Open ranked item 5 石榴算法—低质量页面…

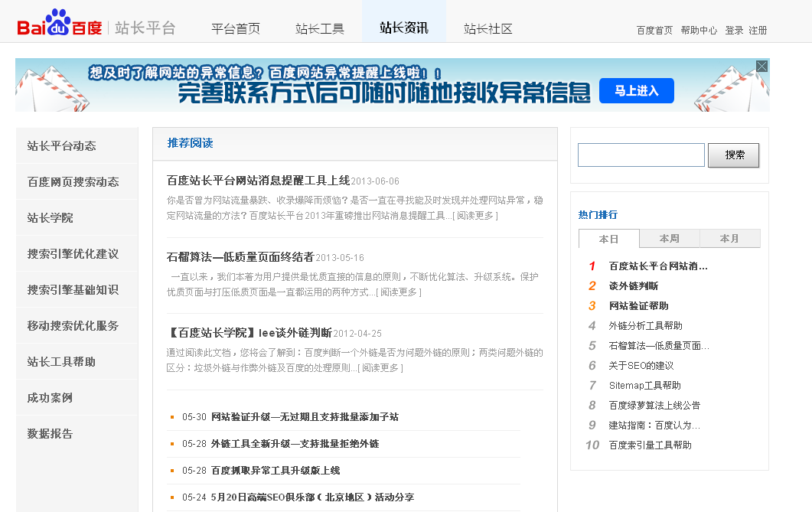pyautogui.click(x=659, y=346)
